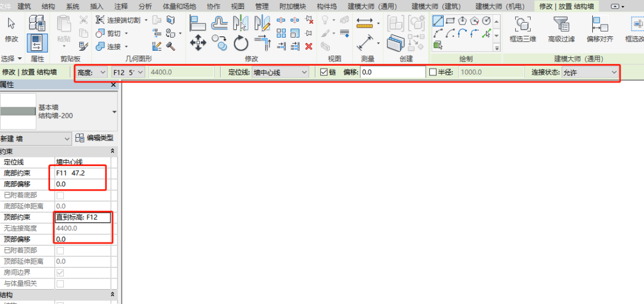Screen dimensions: 644x304
Task: Click the 偏移 offset input field
Action: (x=393, y=72)
